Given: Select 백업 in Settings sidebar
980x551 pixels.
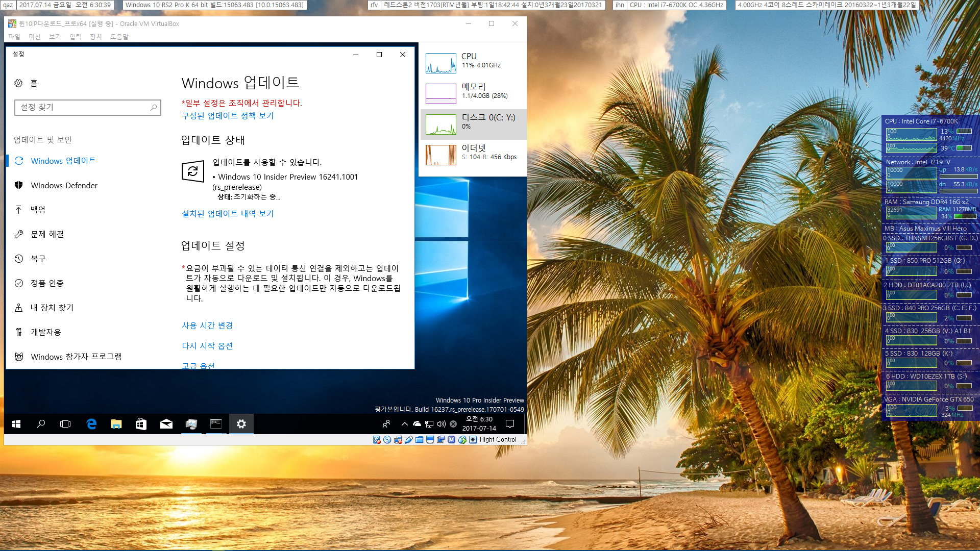Looking at the screenshot, I should point(38,210).
